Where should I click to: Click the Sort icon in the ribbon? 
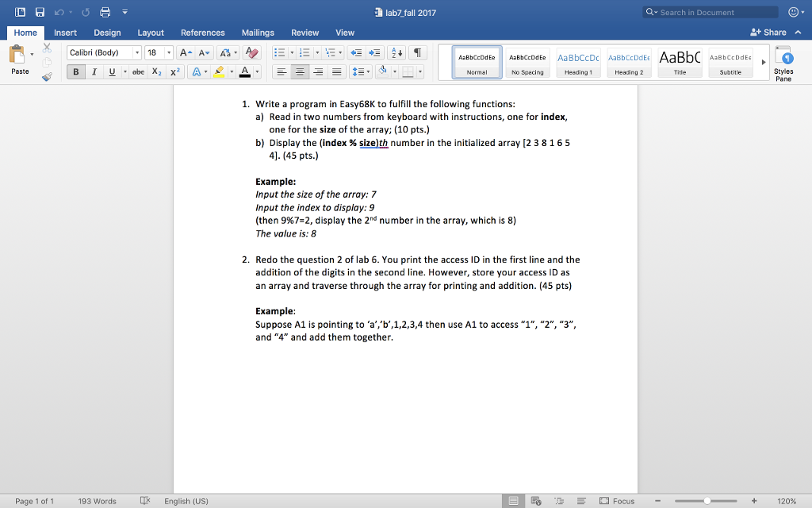coord(396,54)
